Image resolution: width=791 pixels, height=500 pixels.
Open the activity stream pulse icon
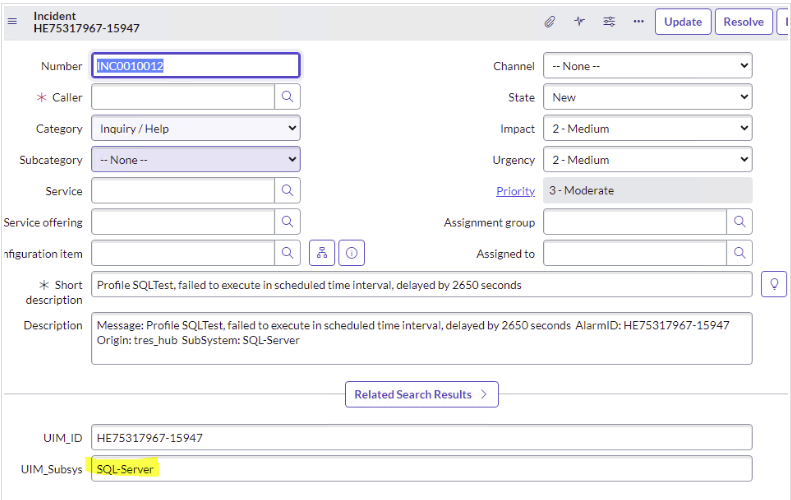(579, 21)
